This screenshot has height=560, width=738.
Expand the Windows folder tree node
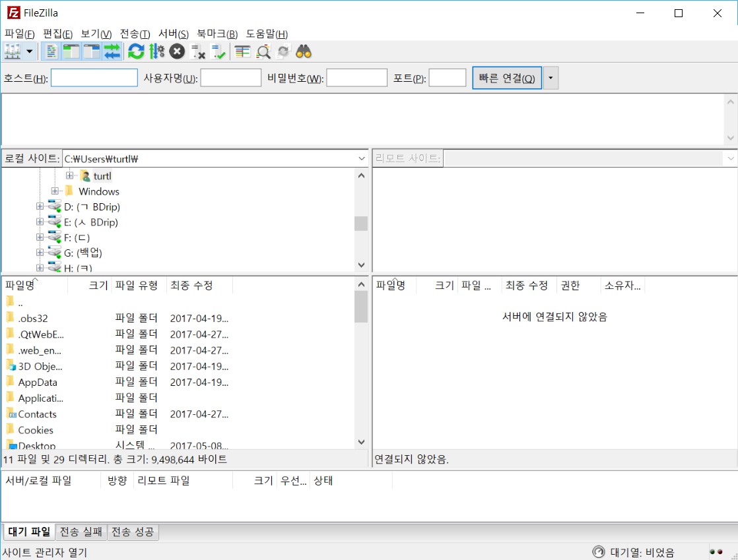click(x=55, y=191)
